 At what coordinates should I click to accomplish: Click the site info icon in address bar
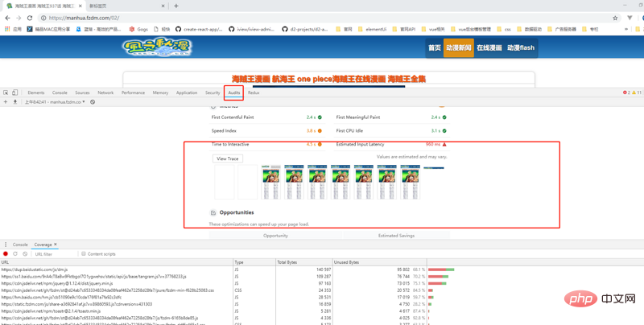coord(43,18)
